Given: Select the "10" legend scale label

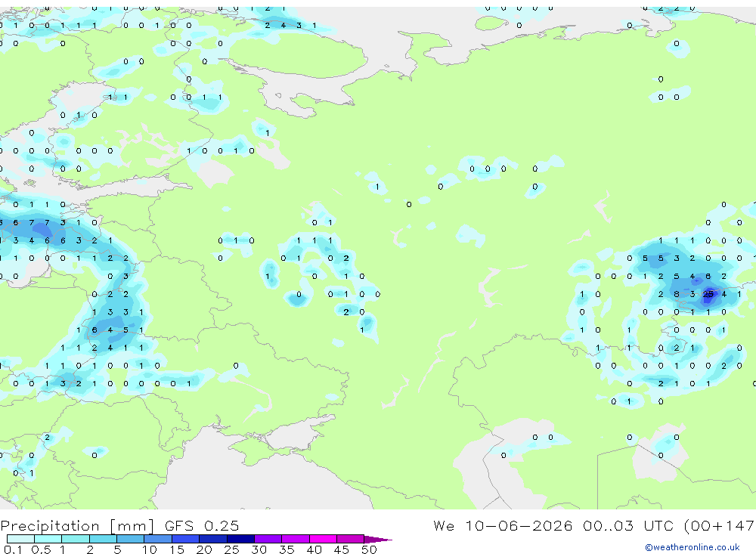Looking at the screenshot, I should 150,549.
